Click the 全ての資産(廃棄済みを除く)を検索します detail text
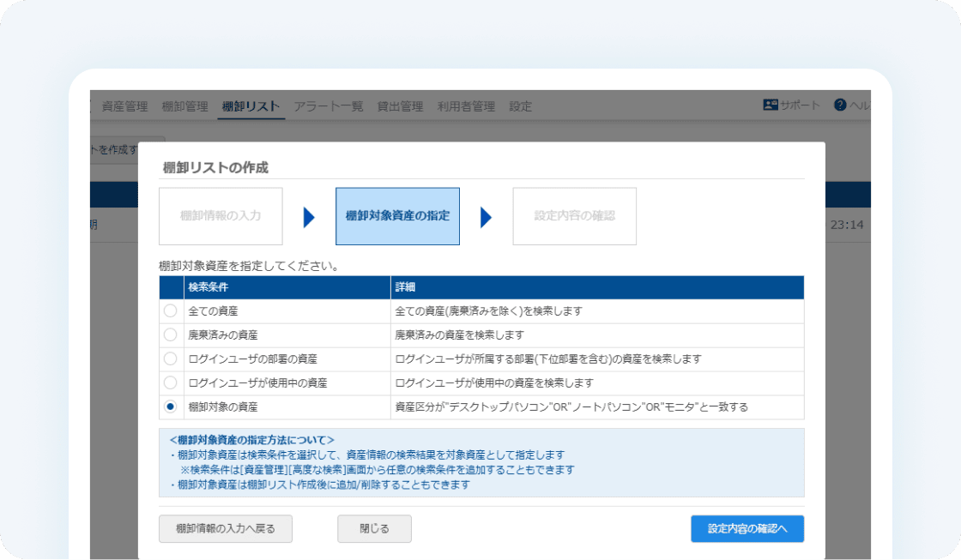 click(x=488, y=311)
